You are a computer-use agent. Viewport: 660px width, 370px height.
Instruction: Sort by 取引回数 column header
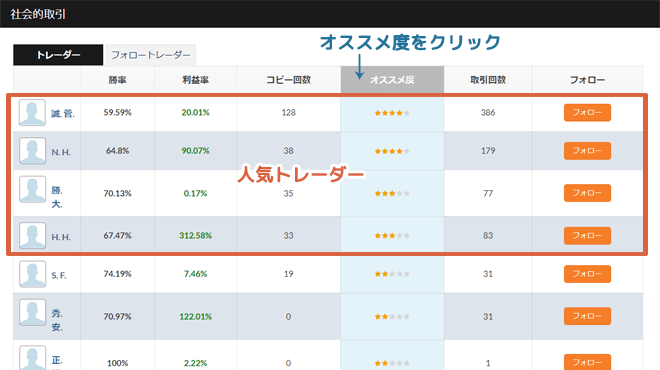tap(488, 80)
